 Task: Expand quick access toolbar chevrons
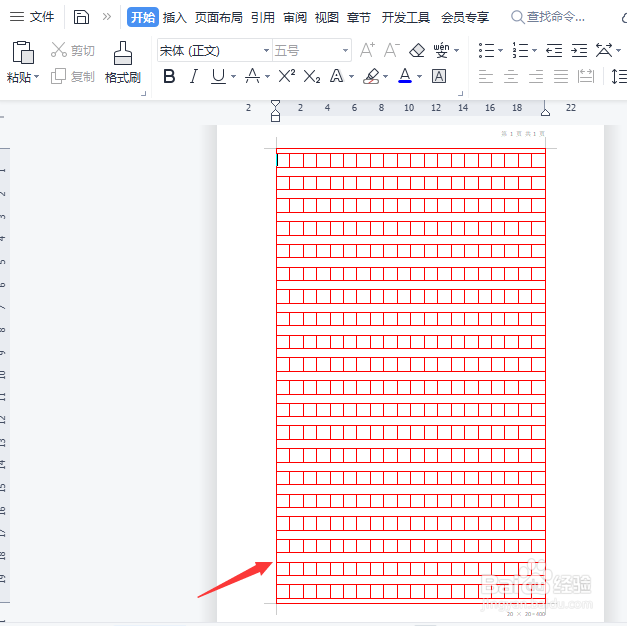click(x=107, y=17)
